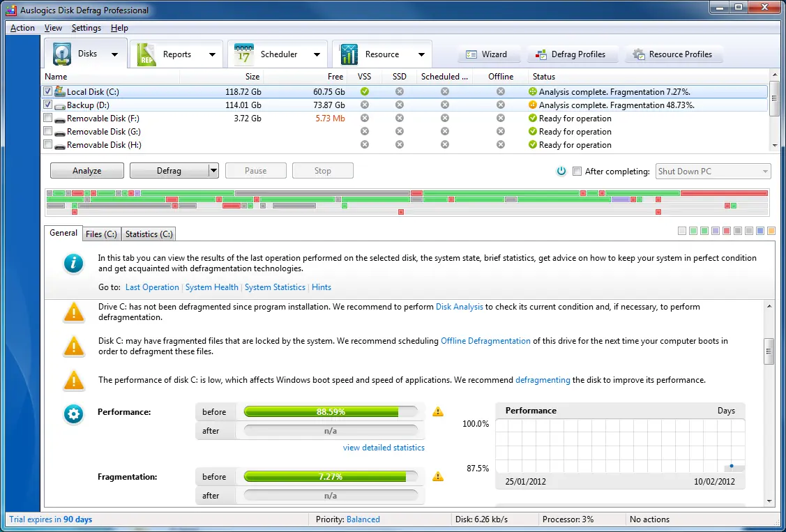This screenshot has width=786, height=532.
Task: Click the Removable Disk (H:) drive icon
Action: pyautogui.click(x=60, y=146)
